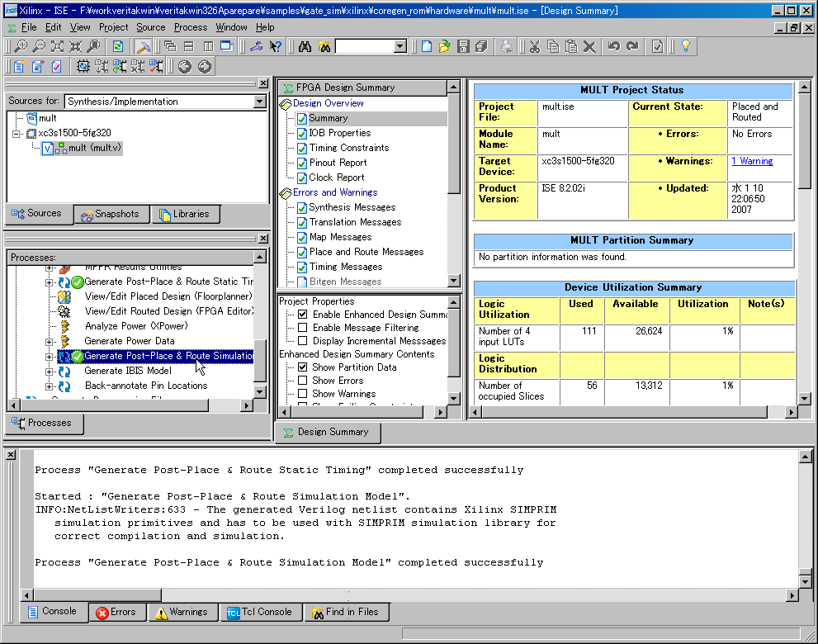Screen dimensions: 818x644
Task: Open the Process menu
Action: pos(191,28)
